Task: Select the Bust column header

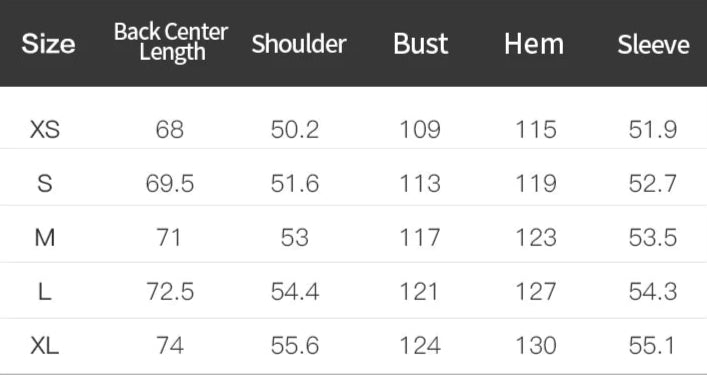Action: 421,44
